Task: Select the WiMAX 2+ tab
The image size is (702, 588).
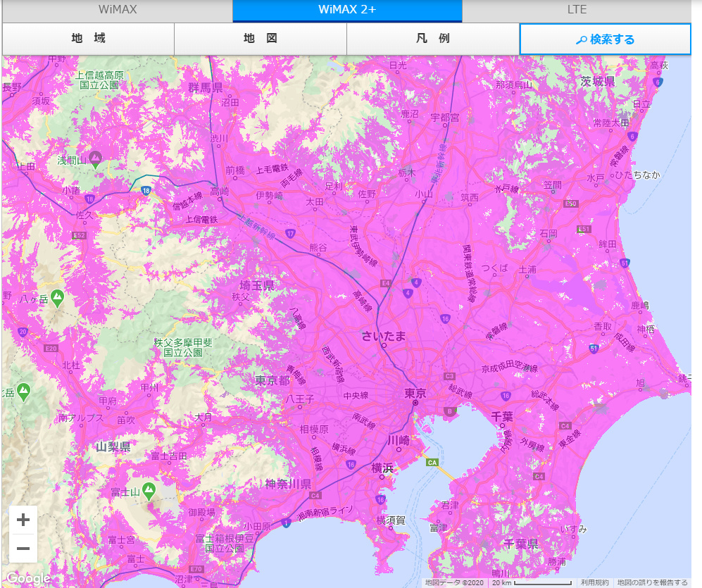Action: pos(347,10)
